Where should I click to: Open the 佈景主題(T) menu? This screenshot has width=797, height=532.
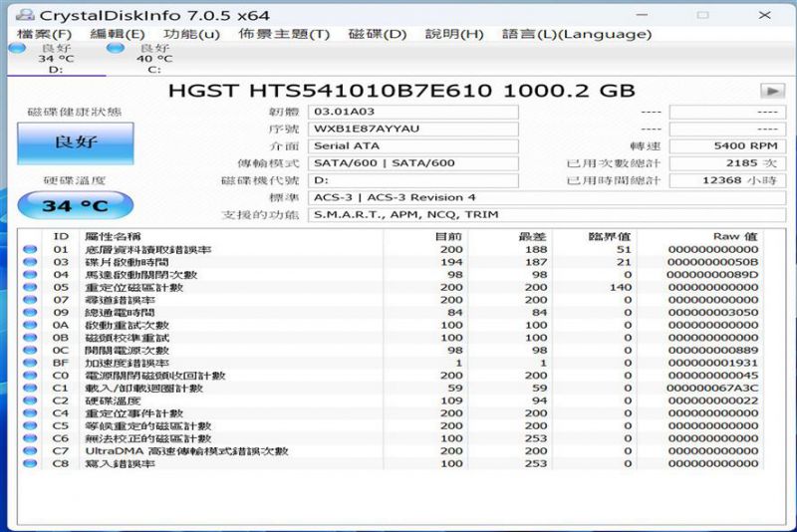coord(284,34)
